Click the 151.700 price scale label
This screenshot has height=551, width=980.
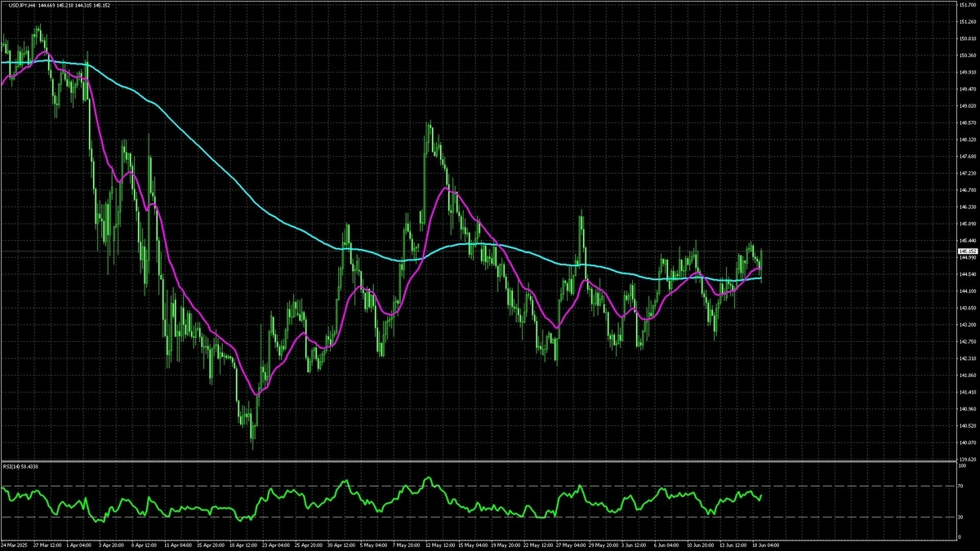tap(966, 5)
